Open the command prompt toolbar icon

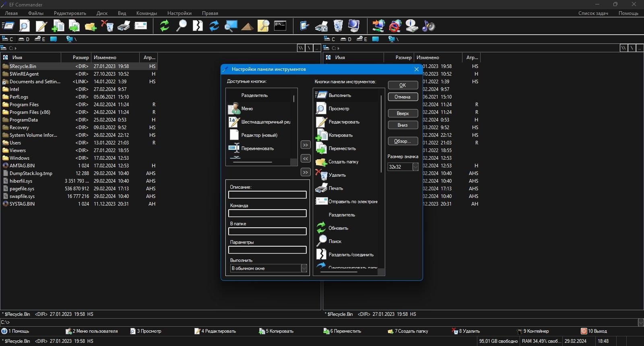pos(280,26)
